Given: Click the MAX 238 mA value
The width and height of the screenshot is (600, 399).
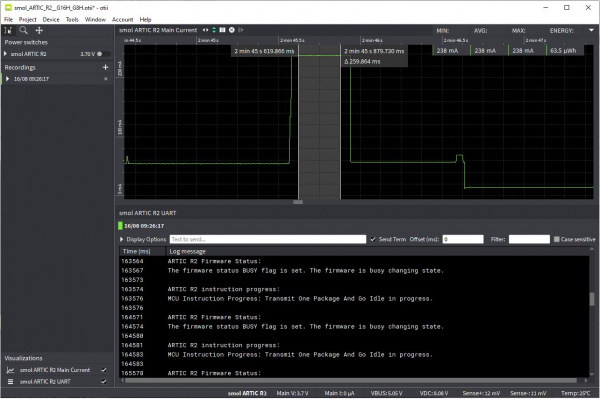Looking at the screenshot, I should [x=523, y=50].
